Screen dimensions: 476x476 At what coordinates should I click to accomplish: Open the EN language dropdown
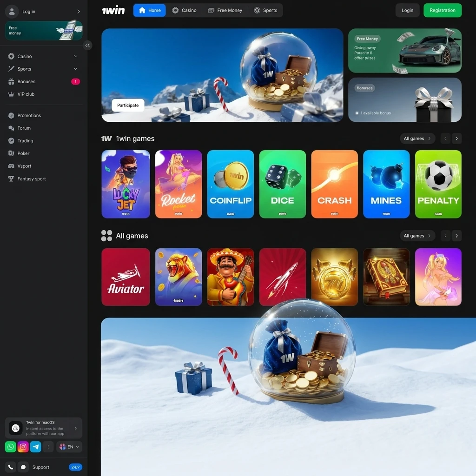click(69, 447)
